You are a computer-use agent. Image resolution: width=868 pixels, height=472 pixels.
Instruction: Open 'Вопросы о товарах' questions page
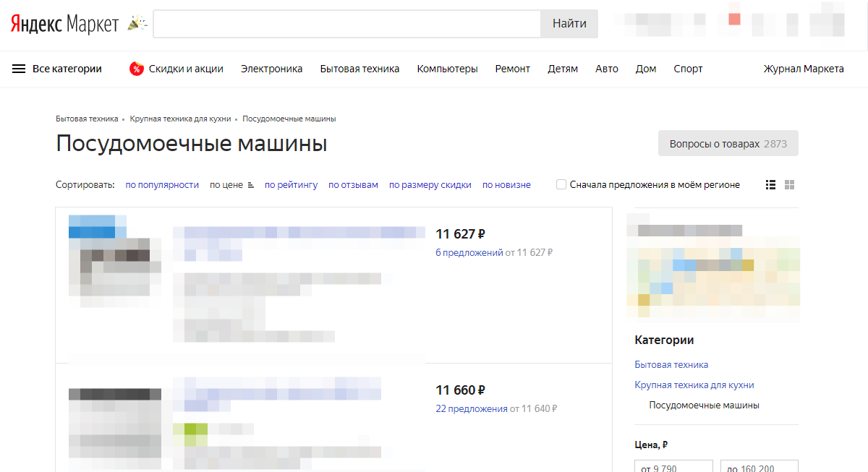[728, 143]
